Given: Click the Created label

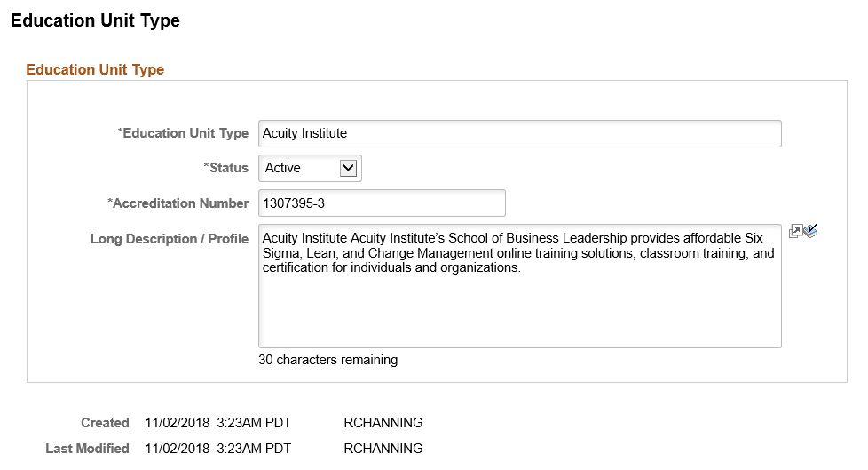Looking at the screenshot, I should click(x=105, y=423).
